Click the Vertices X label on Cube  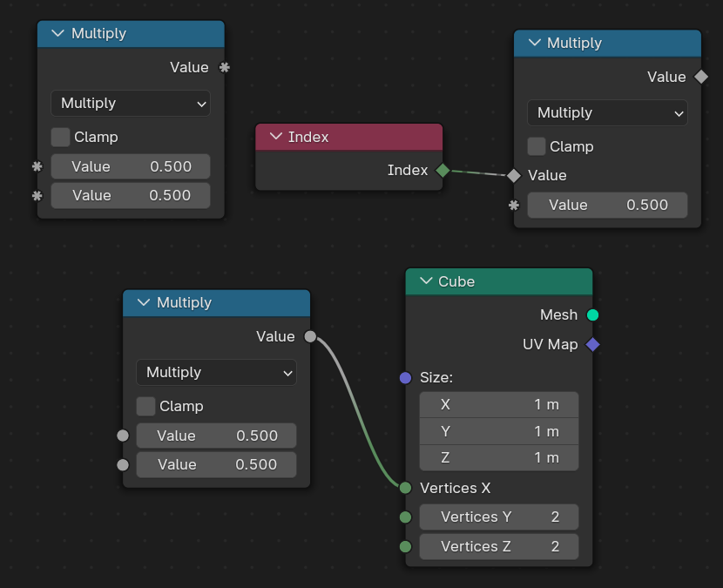click(x=455, y=488)
